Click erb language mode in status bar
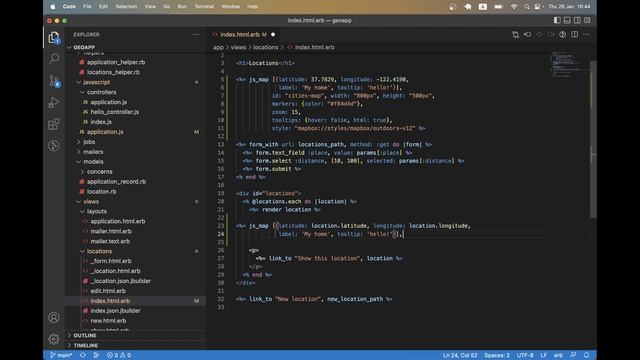The image size is (640, 360). coord(558,356)
